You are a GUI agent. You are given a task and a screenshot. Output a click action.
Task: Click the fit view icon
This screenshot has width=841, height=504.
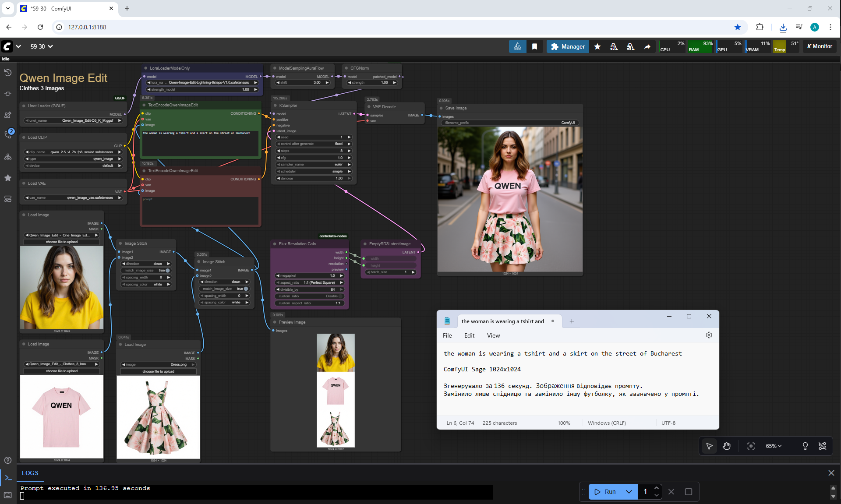[x=751, y=446]
